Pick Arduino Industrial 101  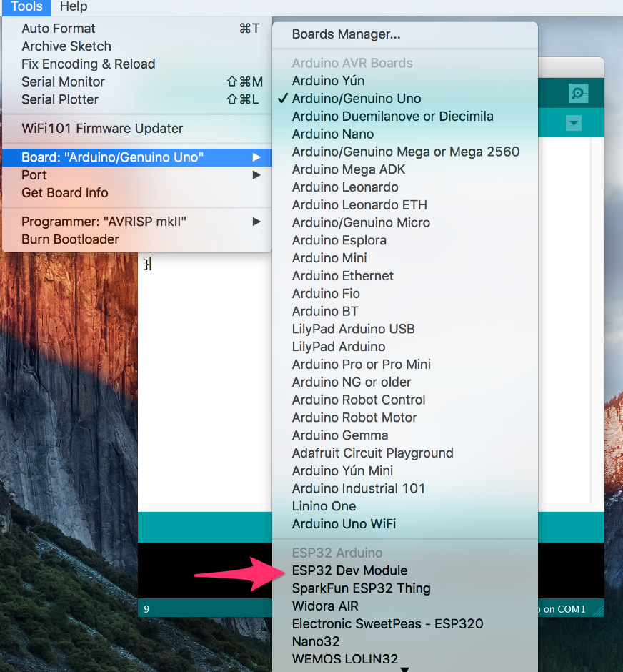tap(405, 488)
